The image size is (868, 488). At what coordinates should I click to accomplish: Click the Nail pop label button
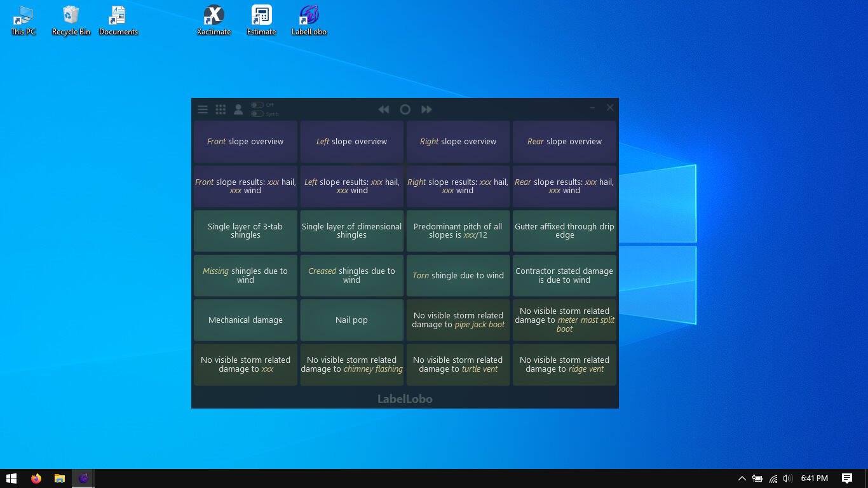tap(351, 320)
